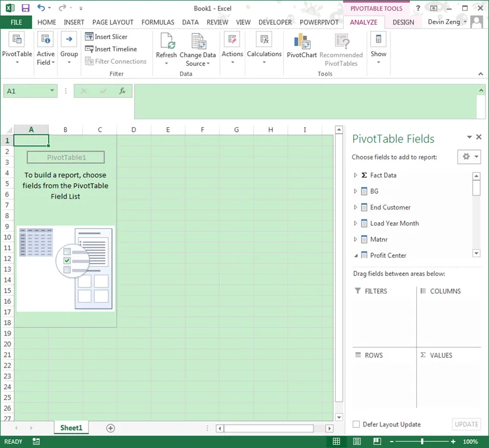Switch to Page Layout view in the status bar
The image size is (489, 448).
[x=357, y=442]
